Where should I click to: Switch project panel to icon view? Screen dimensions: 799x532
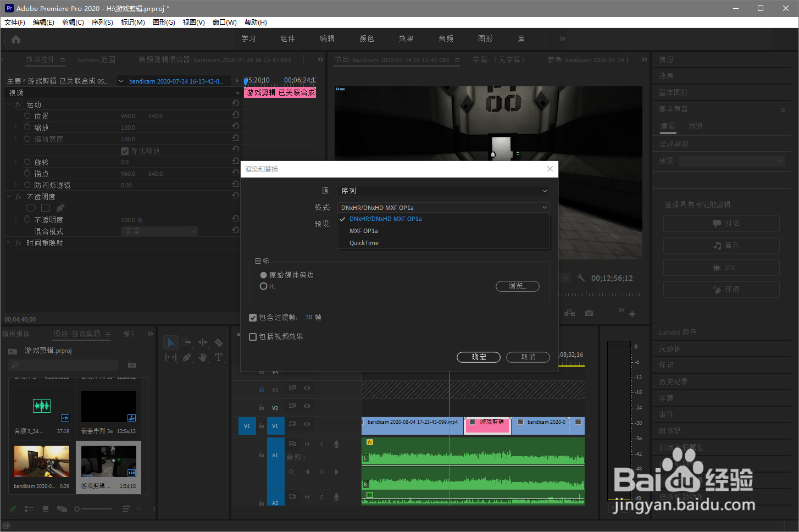pos(46,509)
